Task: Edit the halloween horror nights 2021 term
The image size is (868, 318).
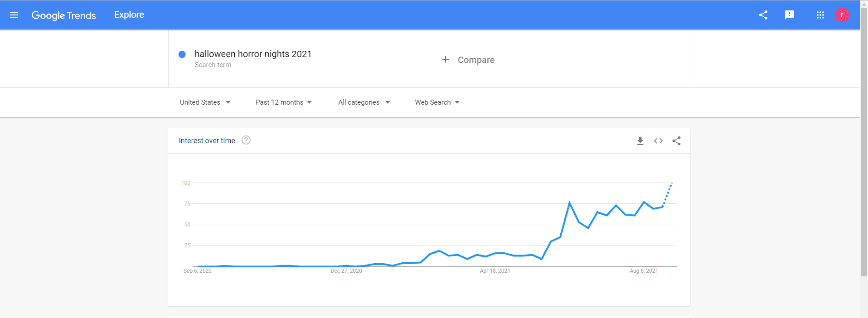Action: pyautogui.click(x=253, y=54)
